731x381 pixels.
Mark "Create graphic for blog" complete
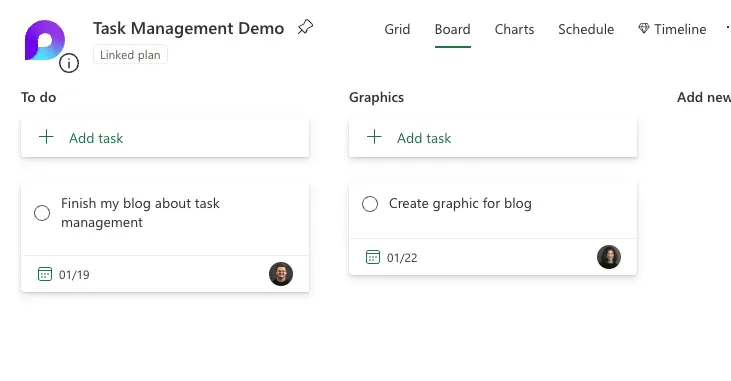coord(370,204)
